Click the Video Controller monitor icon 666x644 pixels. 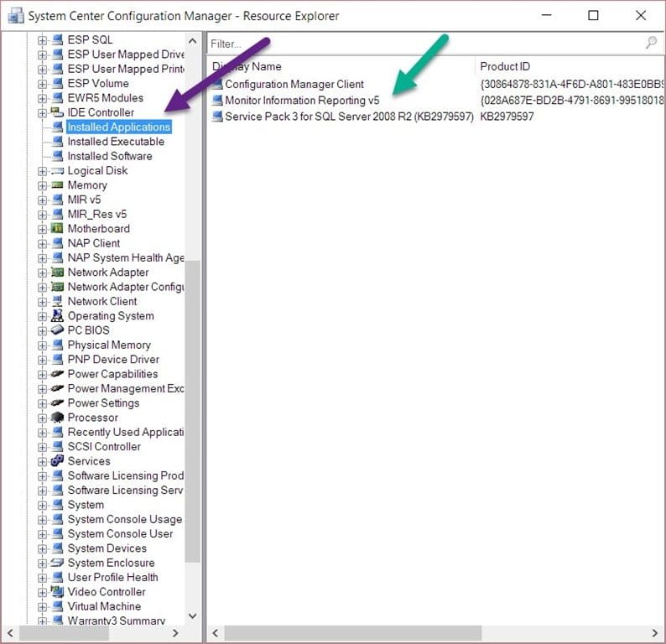point(57,591)
